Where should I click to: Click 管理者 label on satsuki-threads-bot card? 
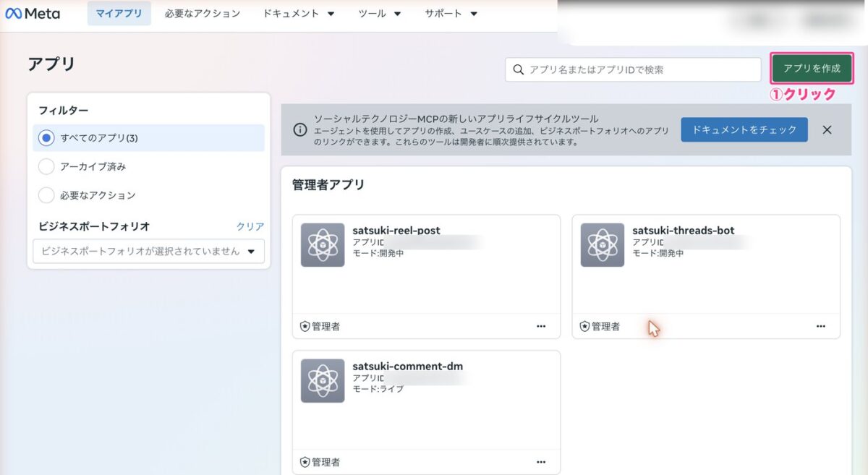click(606, 327)
